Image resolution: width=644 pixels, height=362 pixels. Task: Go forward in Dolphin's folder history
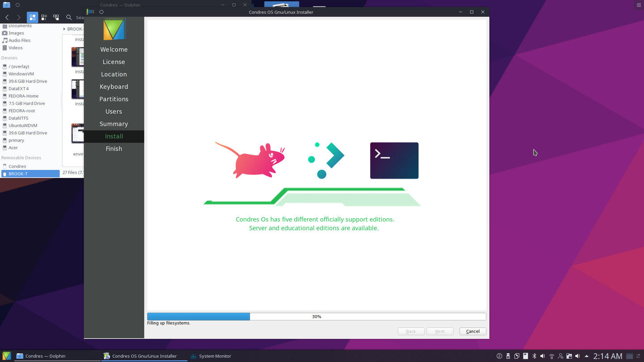(19, 17)
